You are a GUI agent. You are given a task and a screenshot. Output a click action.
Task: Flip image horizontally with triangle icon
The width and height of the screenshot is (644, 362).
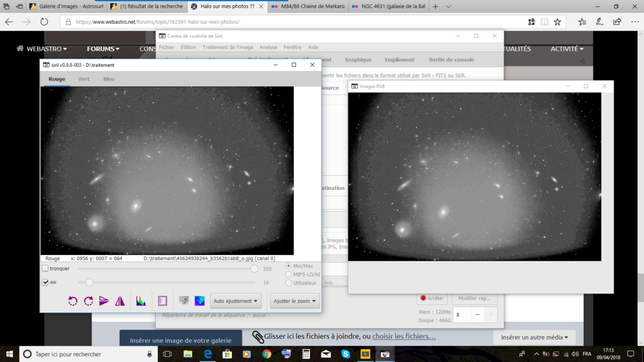120,301
